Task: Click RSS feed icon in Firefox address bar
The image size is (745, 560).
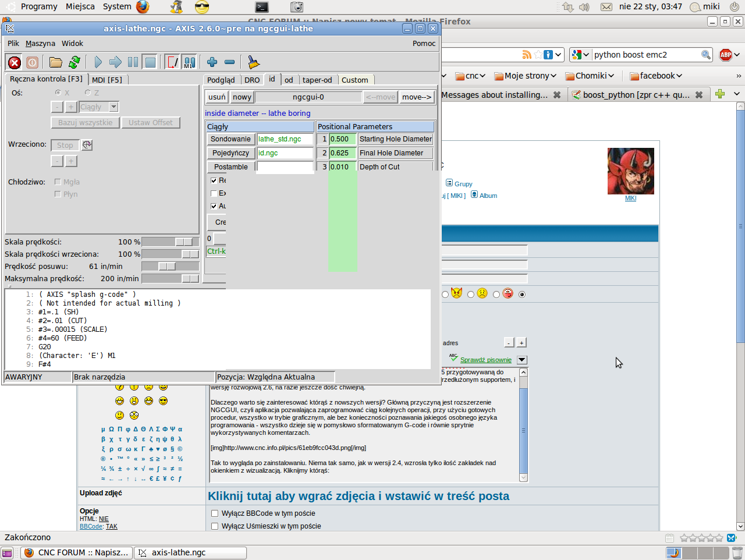Action: [526, 55]
